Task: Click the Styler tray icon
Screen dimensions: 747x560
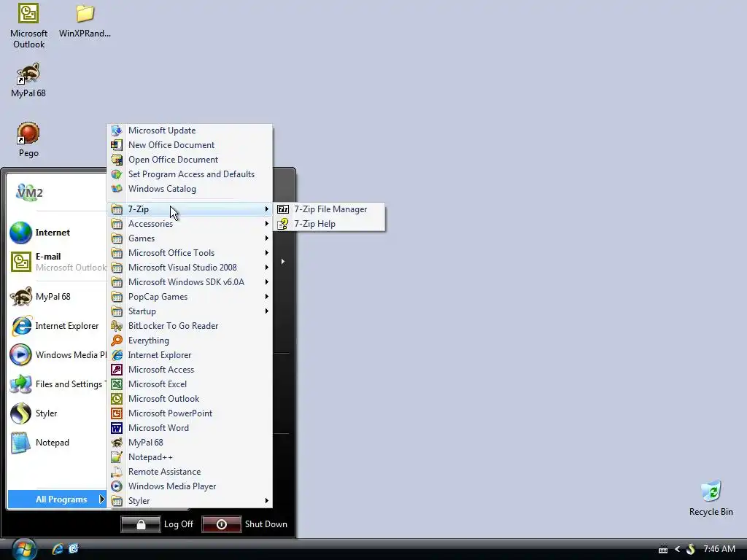Action: point(691,550)
